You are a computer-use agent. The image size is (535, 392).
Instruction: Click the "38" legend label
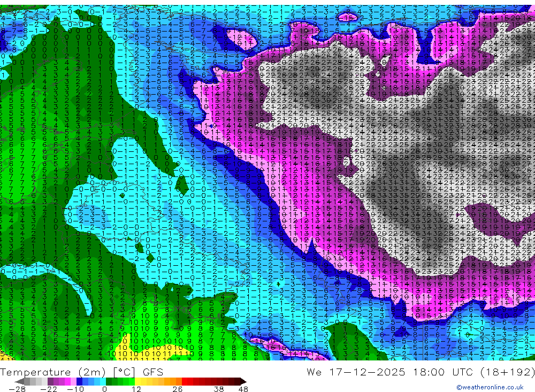click(219, 389)
